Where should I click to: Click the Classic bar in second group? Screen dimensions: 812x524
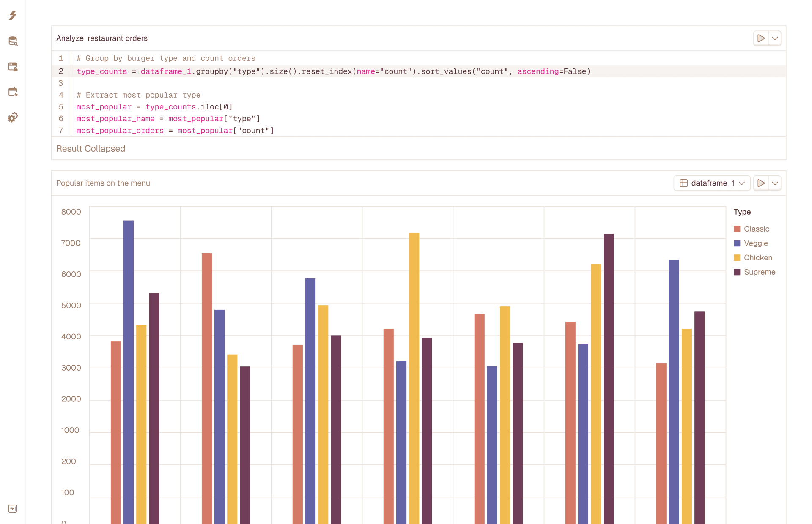[207, 388]
